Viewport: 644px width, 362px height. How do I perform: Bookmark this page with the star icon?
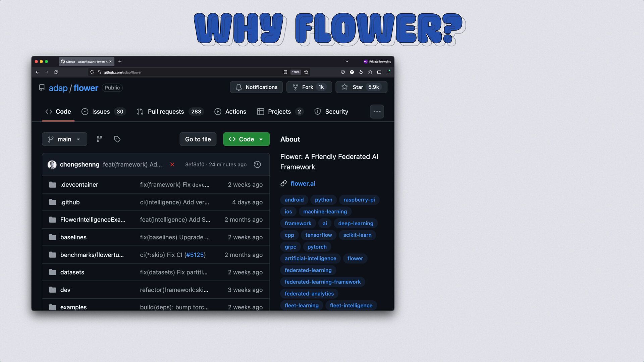coord(306,72)
